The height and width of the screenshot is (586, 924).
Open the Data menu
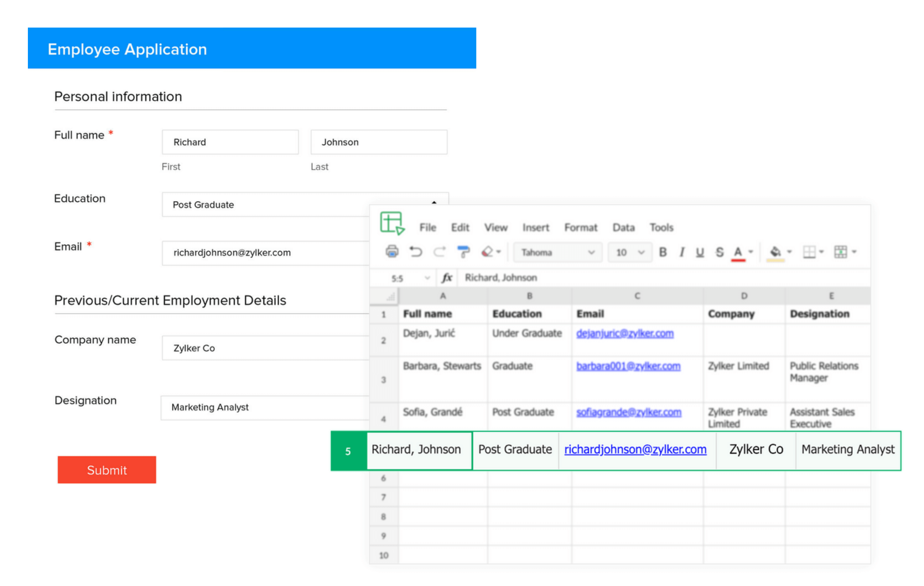[x=623, y=227]
